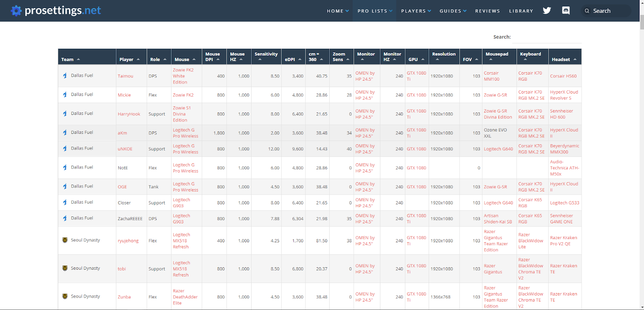Image resolution: width=644 pixels, height=310 pixels.
Task: Open the GUIDES menu
Action: point(453,11)
